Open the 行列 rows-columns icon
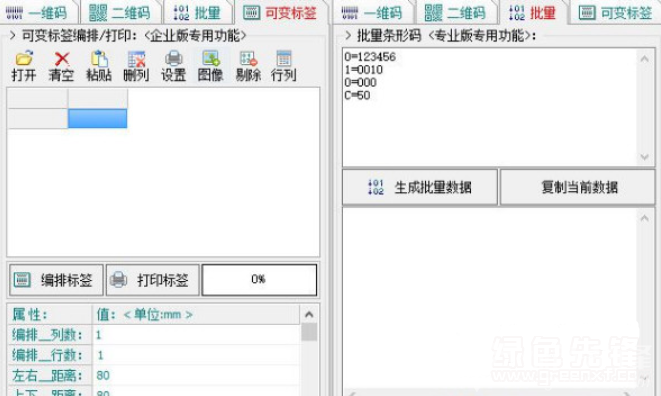Image resolution: width=661 pixels, height=396 pixels. pos(284,66)
